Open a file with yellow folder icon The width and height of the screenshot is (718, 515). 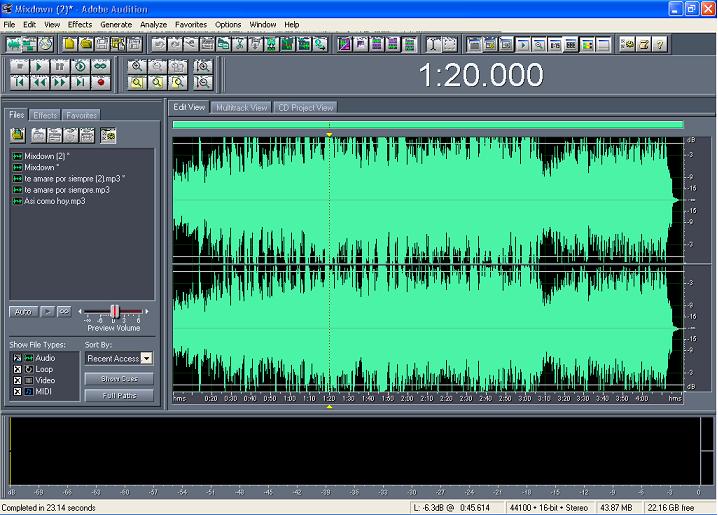(x=86, y=44)
